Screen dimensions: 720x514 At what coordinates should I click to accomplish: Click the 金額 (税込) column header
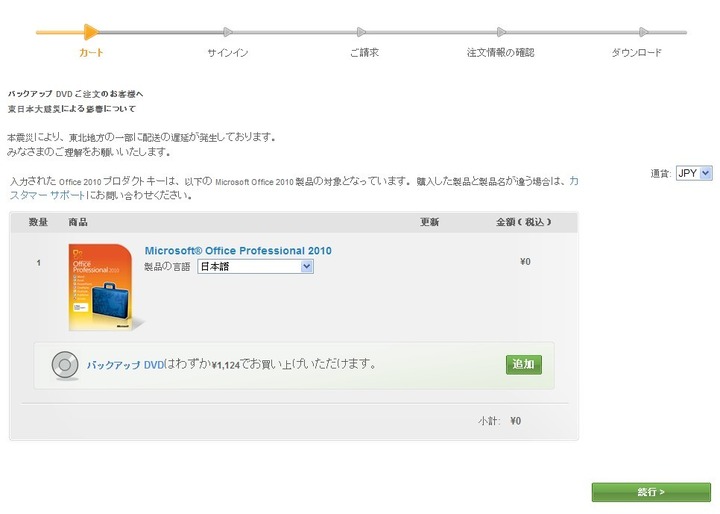(523, 222)
